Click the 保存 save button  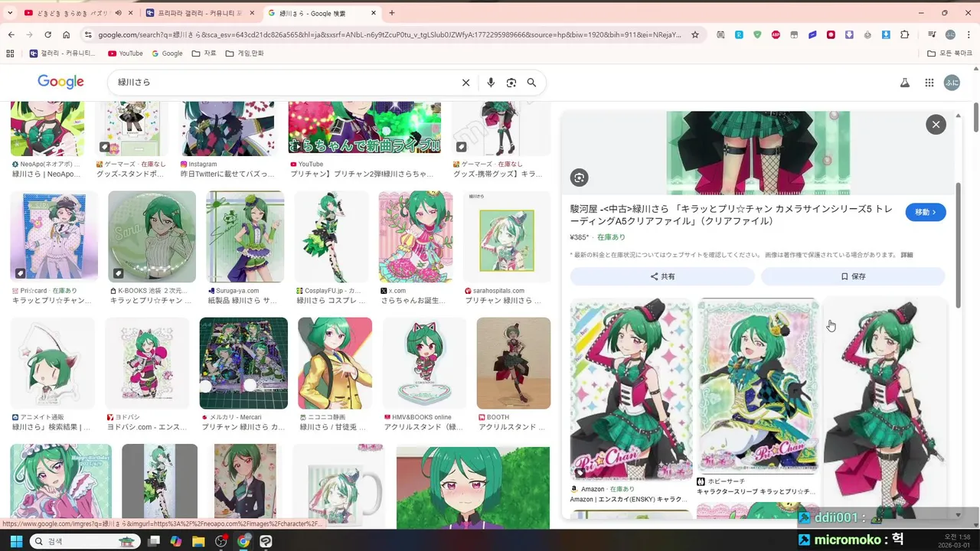click(x=853, y=276)
